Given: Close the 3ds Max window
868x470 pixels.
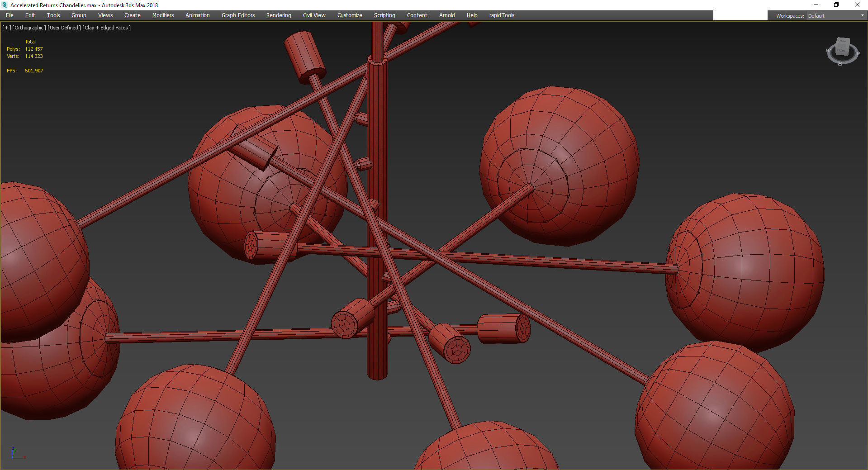Looking at the screenshot, I should pos(857,5).
